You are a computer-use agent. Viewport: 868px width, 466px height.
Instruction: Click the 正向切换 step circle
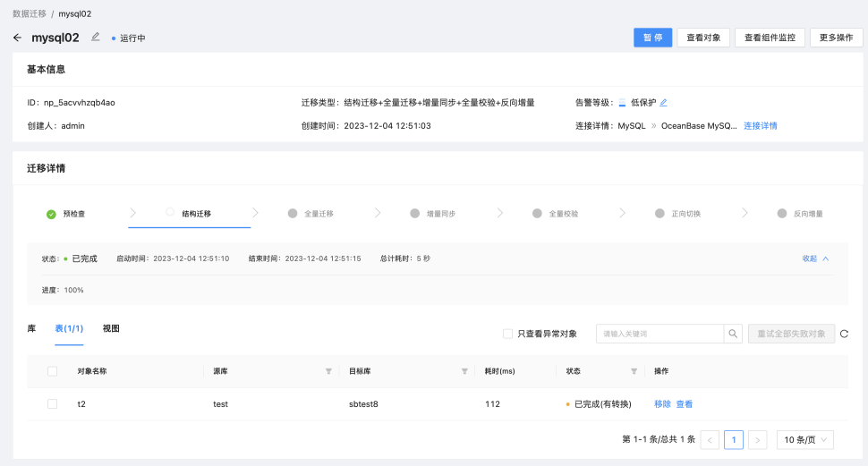click(660, 214)
